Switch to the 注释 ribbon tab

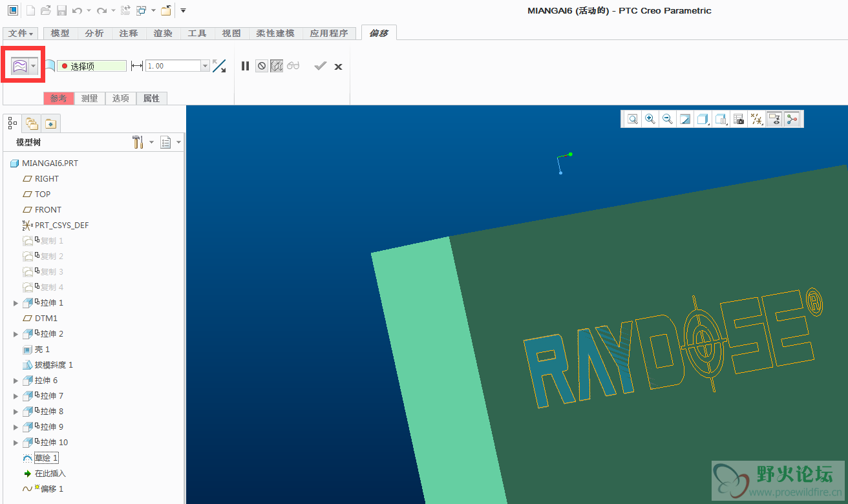pos(129,33)
